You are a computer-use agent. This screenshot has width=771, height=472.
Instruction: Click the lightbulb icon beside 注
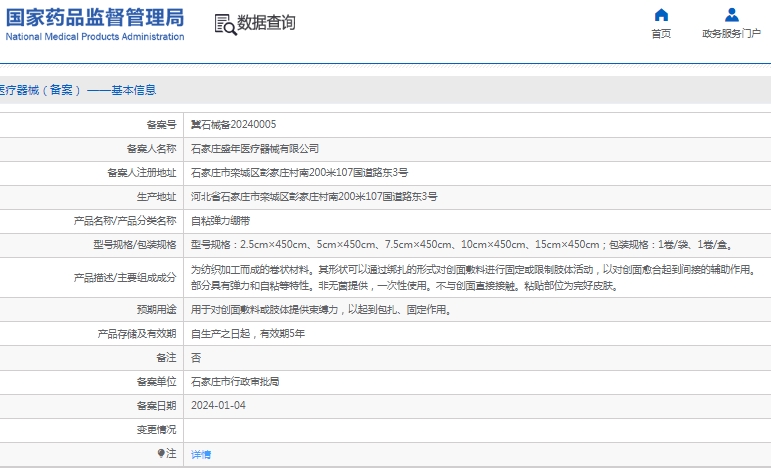[x=161, y=453]
